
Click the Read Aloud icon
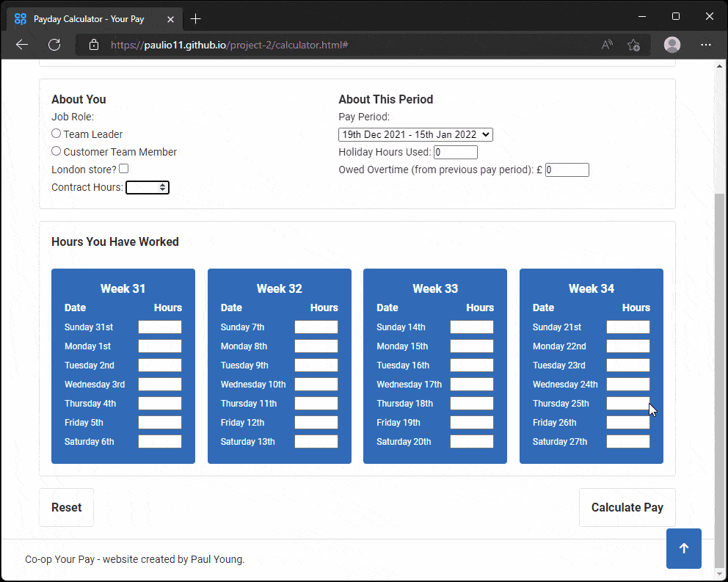tap(607, 45)
